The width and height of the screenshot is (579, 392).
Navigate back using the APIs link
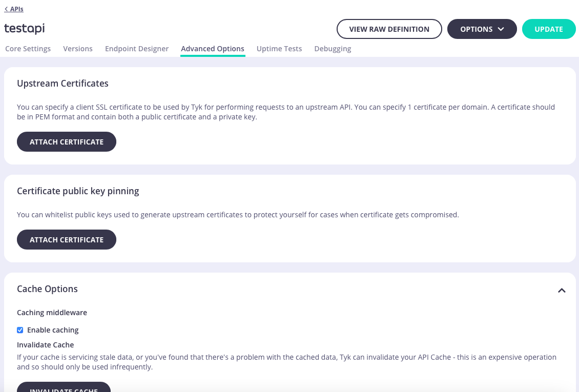(x=13, y=8)
